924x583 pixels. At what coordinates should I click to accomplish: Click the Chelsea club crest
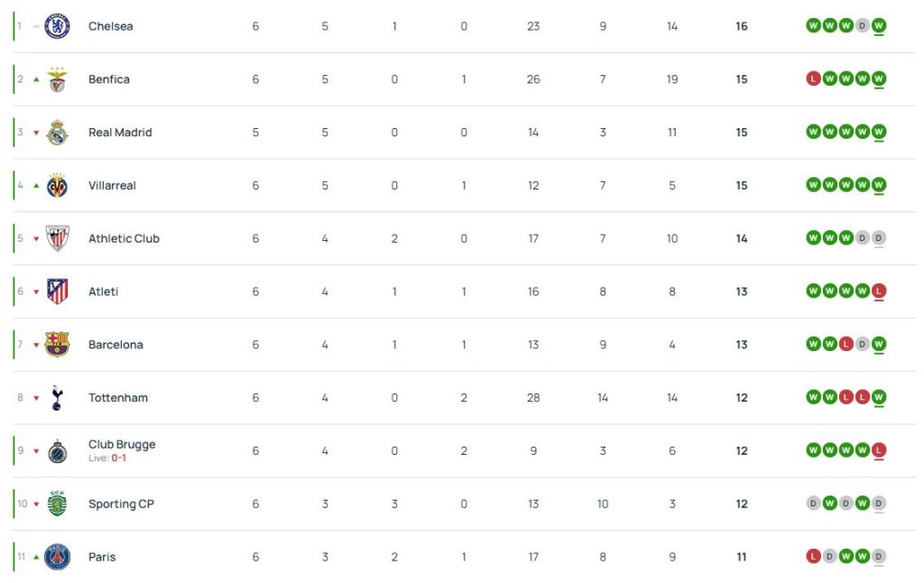tap(57, 26)
